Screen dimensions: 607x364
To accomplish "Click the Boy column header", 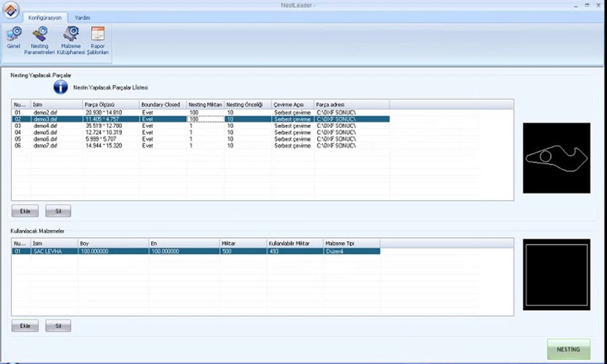I will (113, 244).
